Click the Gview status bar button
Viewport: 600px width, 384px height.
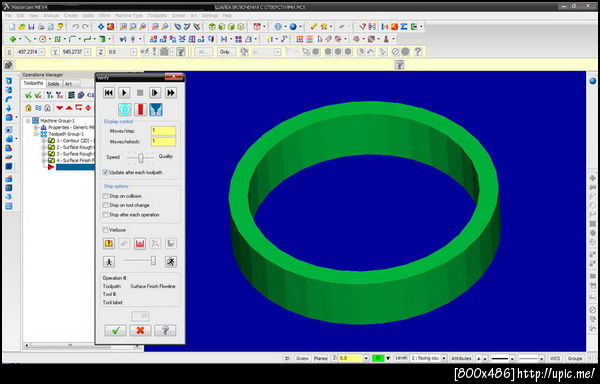pyautogui.click(x=302, y=358)
